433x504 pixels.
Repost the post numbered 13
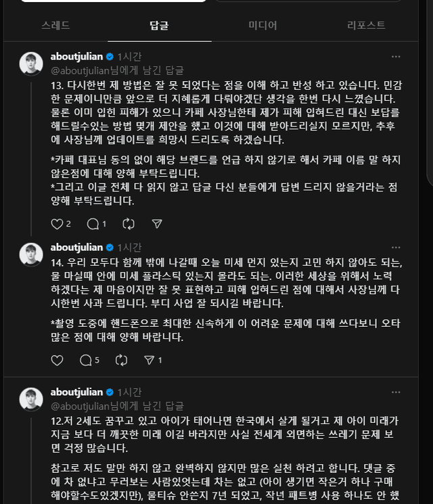click(128, 223)
